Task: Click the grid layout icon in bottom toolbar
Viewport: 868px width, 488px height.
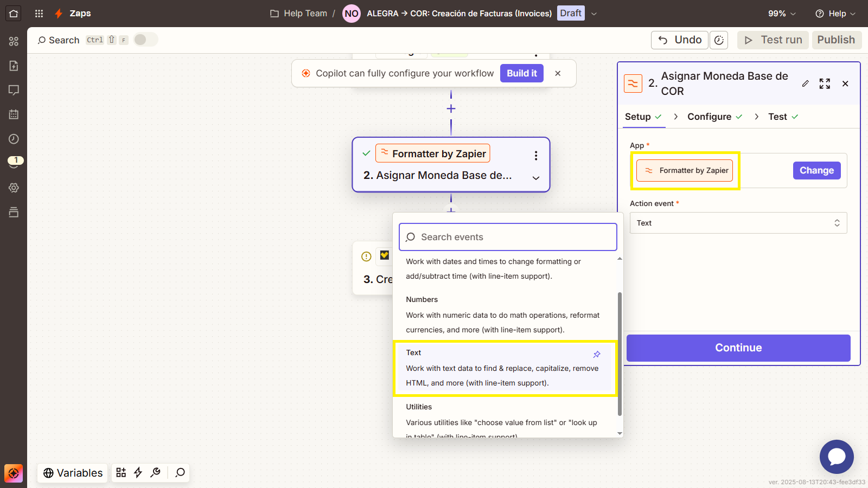Action: [121, 473]
